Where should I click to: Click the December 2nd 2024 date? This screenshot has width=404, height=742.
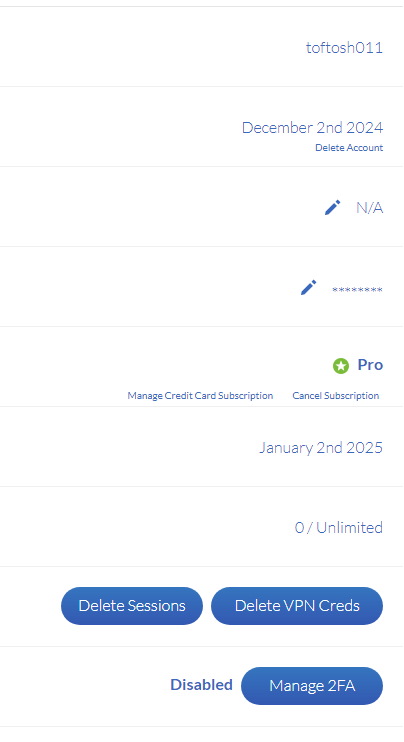point(312,128)
